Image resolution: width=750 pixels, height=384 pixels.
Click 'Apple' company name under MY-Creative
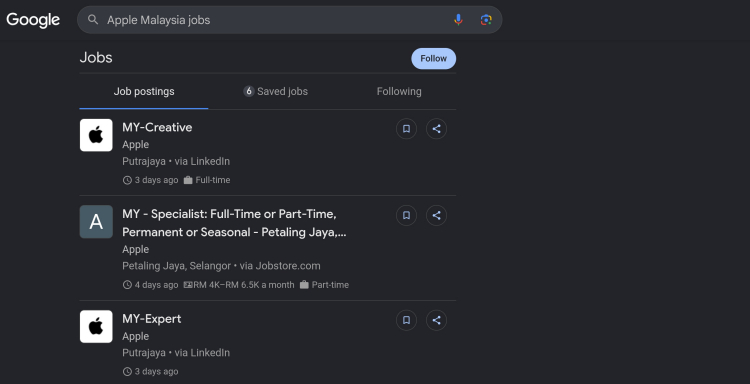click(x=135, y=144)
